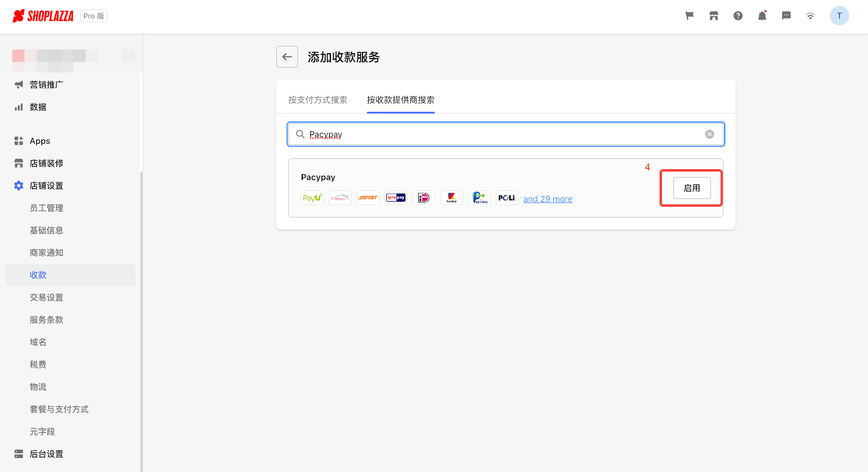
Task: Open the storefront icon in header
Action: [714, 16]
